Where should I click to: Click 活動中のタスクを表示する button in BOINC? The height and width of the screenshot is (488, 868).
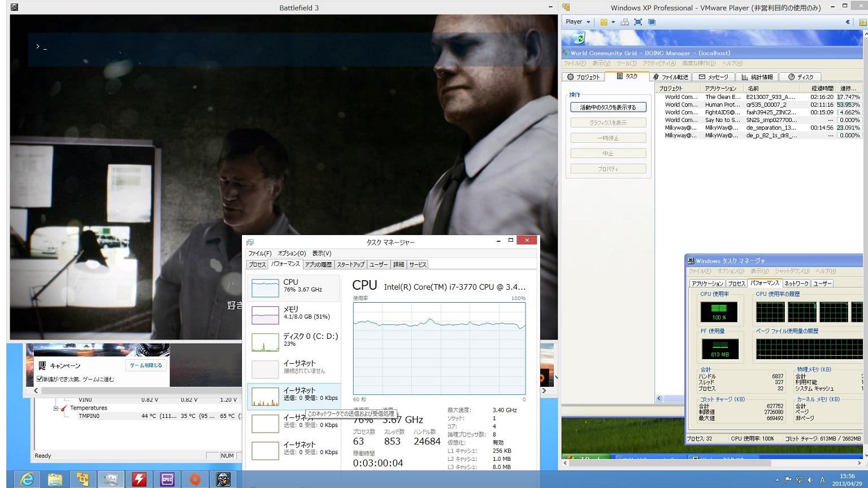[608, 107]
